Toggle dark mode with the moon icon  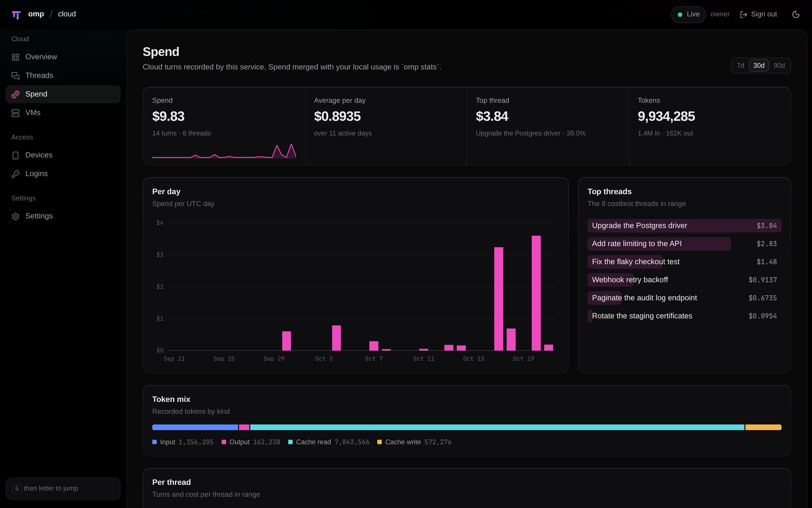[x=796, y=14]
